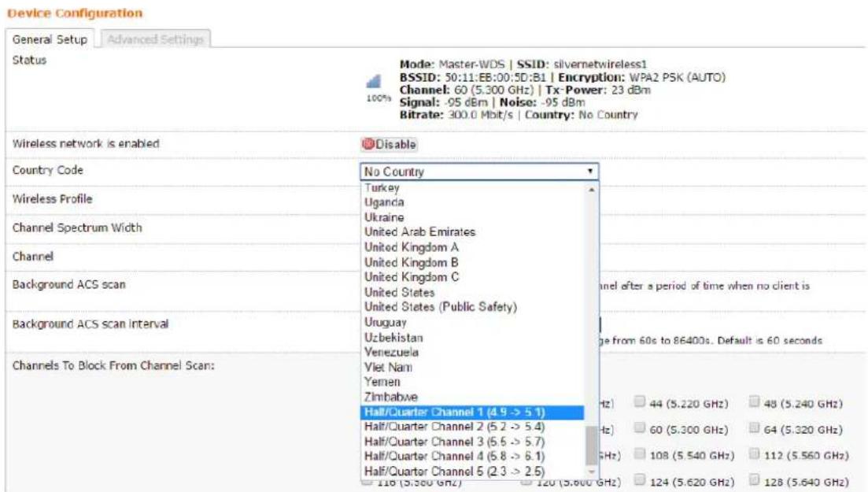
Task: Toggle channel 60 (5.300 GHz) checkbox
Action: click(x=640, y=427)
